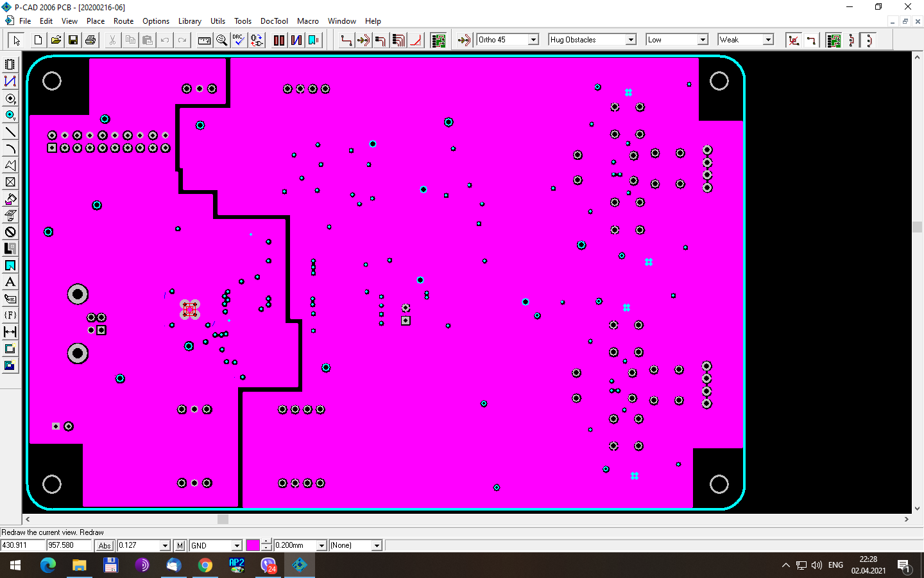Choose the Place Via tool

coord(10,115)
